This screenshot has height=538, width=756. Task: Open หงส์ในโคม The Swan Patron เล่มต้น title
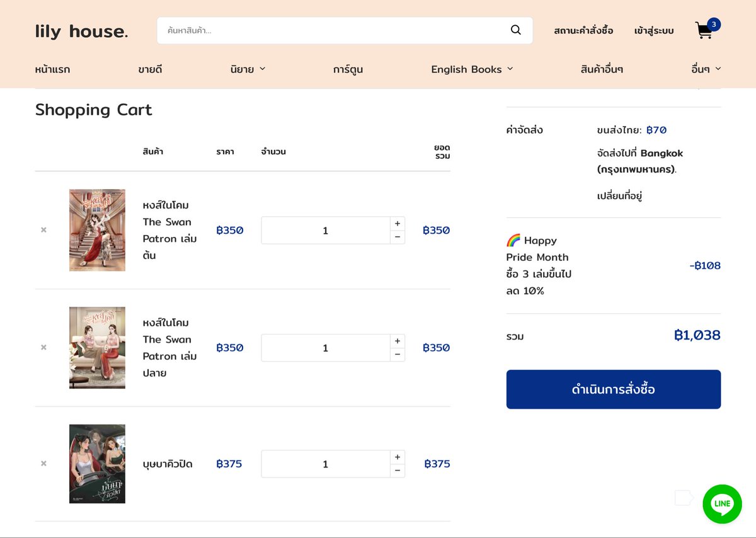point(169,230)
